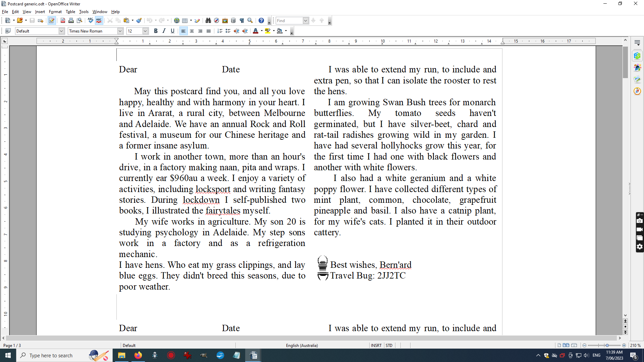Open the Table dropdown arrow

click(191, 20)
